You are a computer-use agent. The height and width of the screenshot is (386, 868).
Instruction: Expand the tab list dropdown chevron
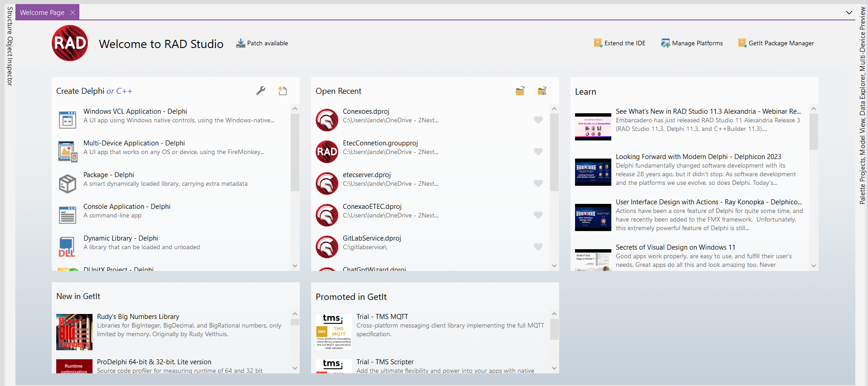(x=849, y=13)
